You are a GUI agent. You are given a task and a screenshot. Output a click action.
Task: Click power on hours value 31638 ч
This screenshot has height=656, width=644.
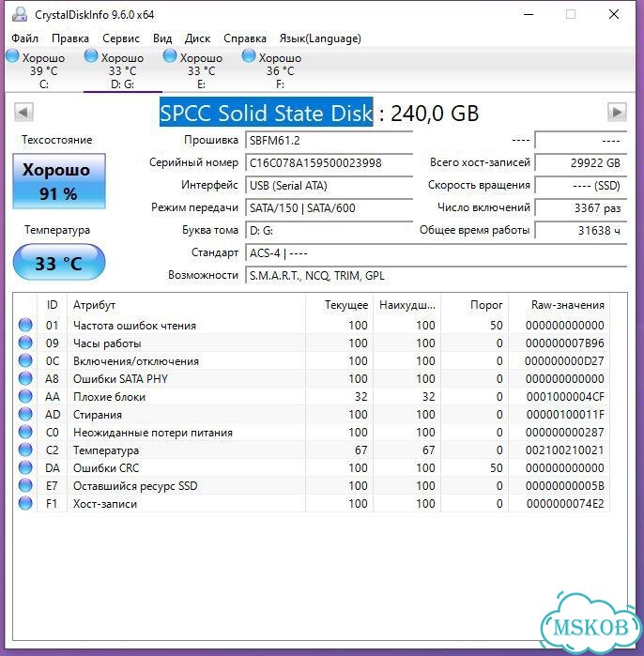(x=580, y=231)
